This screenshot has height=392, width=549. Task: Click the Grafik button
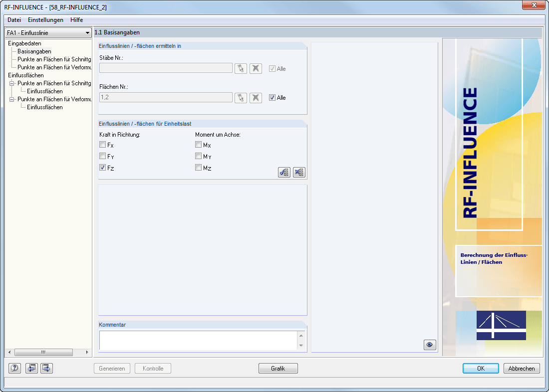(278, 369)
